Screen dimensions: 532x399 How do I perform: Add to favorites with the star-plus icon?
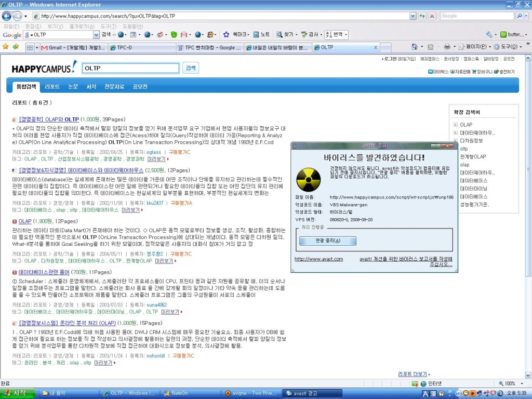click(x=16, y=47)
